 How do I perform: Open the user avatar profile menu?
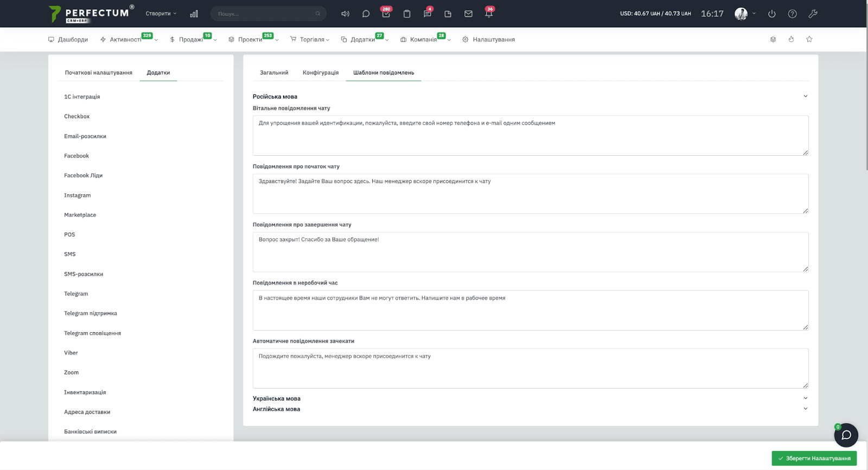tap(745, 14)
